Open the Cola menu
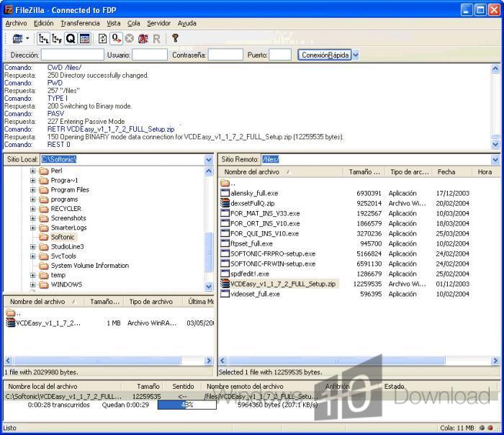The width and height of the screenshot is (504, 435). click(134, 23)
